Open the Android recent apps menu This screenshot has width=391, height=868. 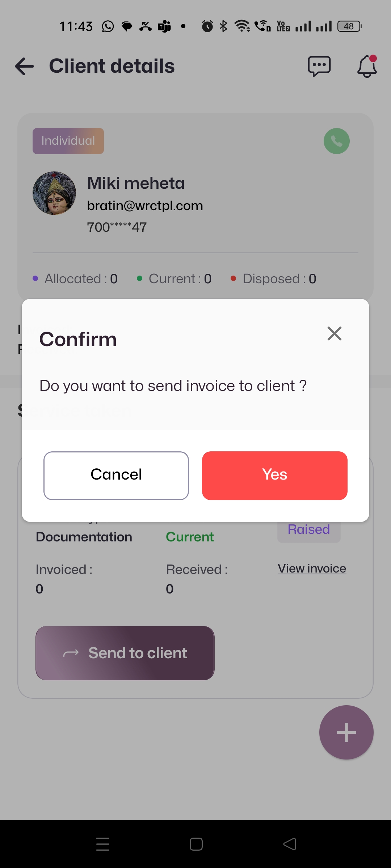(x=103, y=844)
